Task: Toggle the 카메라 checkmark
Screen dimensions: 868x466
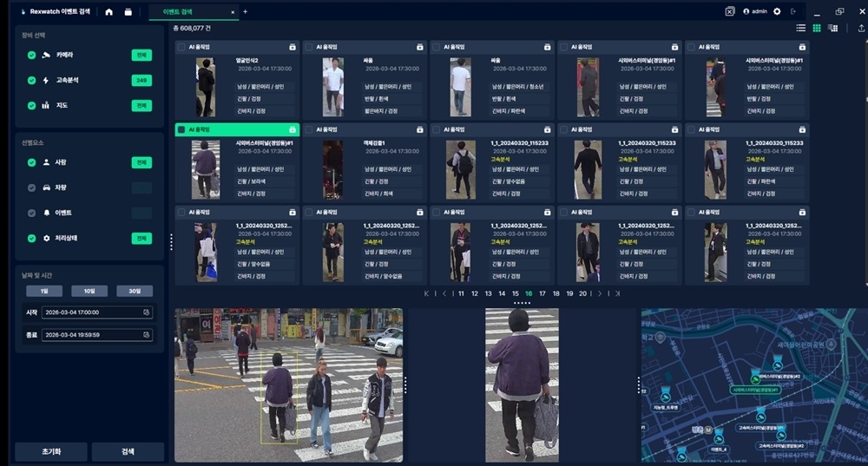Action: (32, 56)
